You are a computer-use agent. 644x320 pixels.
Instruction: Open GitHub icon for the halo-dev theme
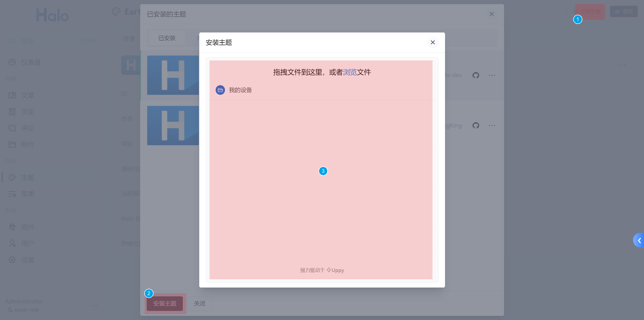(476, 75)
